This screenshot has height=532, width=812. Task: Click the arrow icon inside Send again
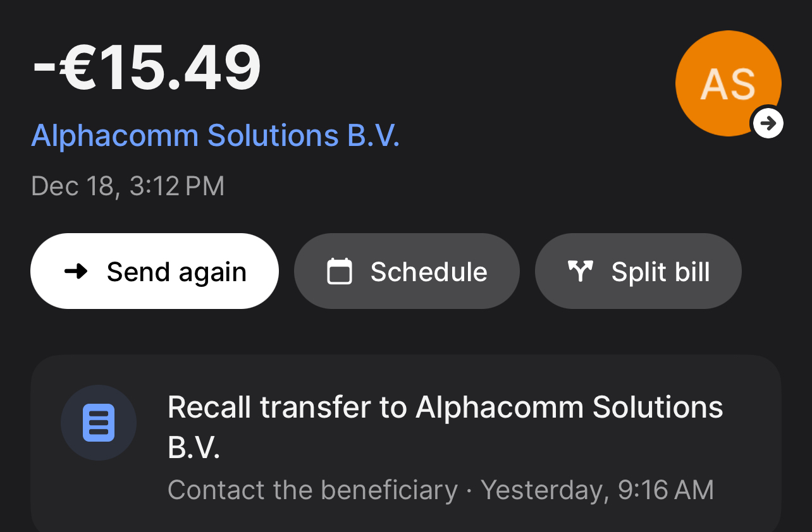pyautogui.click(x=77, y=272)
